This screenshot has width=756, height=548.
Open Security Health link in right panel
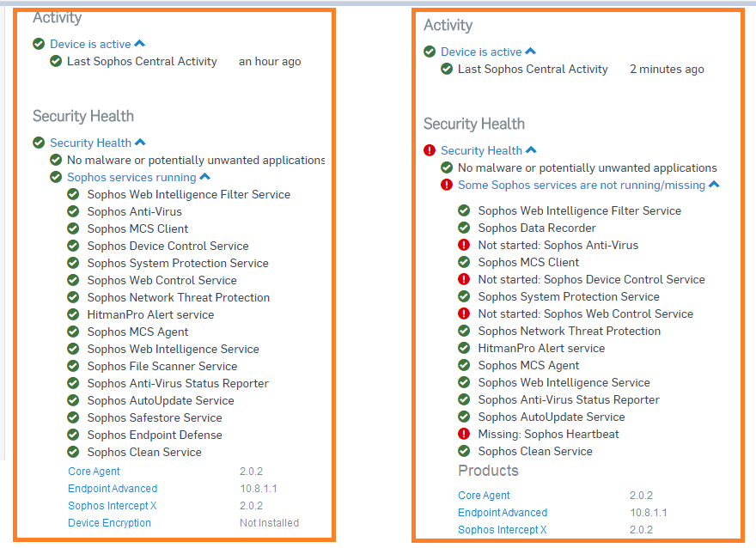(482, 150)
